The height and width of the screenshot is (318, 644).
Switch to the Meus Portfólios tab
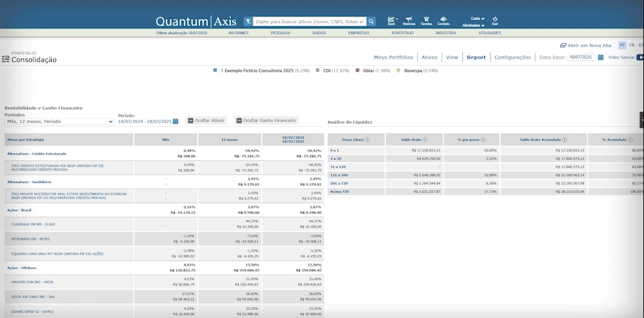(x=393, y=57)
